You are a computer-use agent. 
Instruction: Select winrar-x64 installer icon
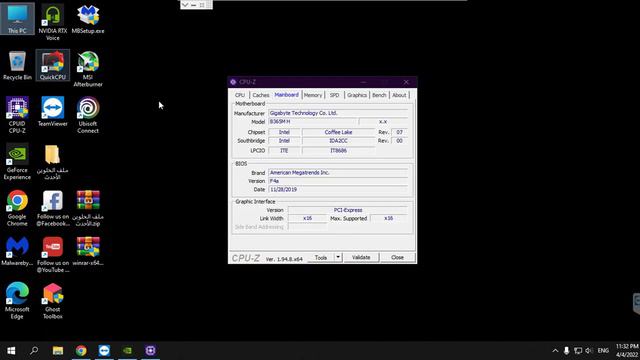[88, 251]
